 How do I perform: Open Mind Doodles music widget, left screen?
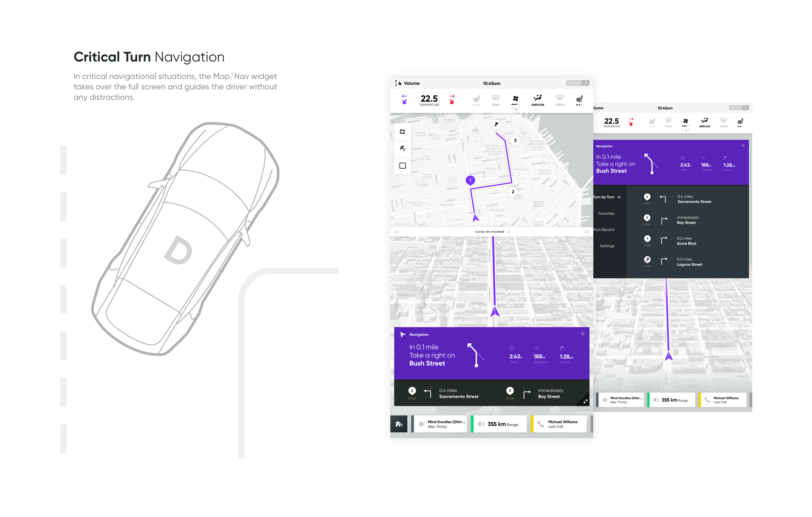[x=439, y=424]
